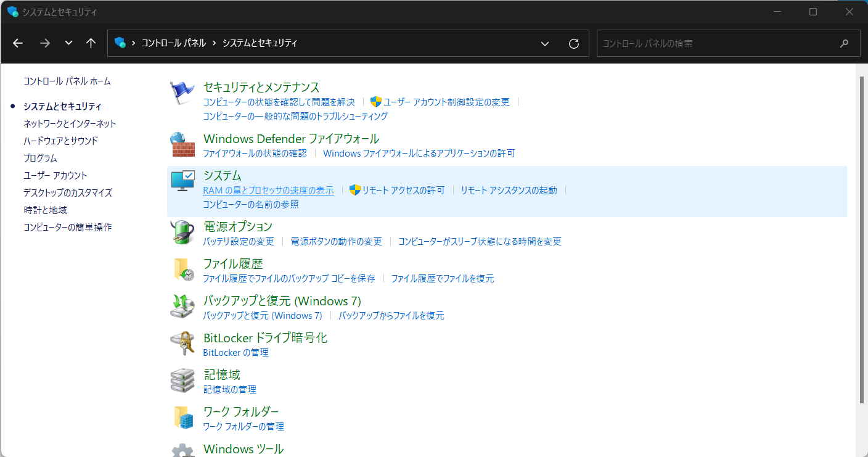The image size is (868, 457).
Task: Refresh the Control Panel view
Action: pyautogui.click(x=574, y=43)
